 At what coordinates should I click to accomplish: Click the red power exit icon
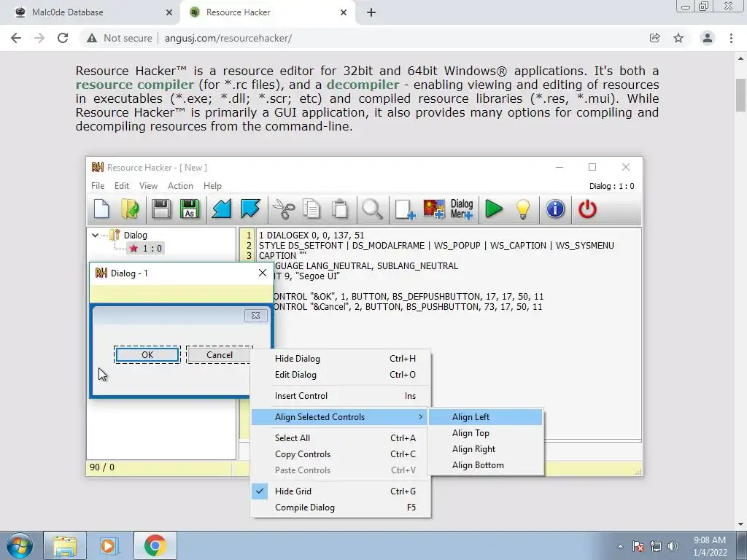[587, 209]
